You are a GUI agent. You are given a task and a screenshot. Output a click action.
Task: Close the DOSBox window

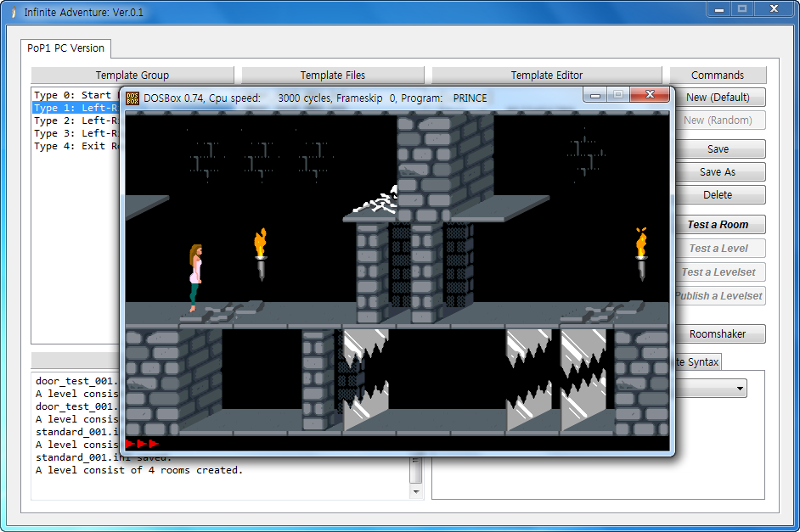pyautogui.click(x=650, y=95)
